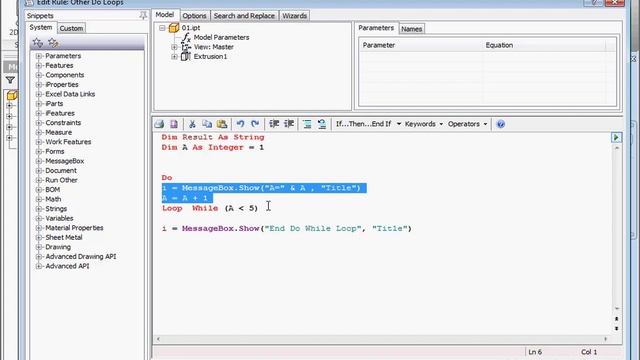Click the fx Model Parameters icon

click(186, 38)
